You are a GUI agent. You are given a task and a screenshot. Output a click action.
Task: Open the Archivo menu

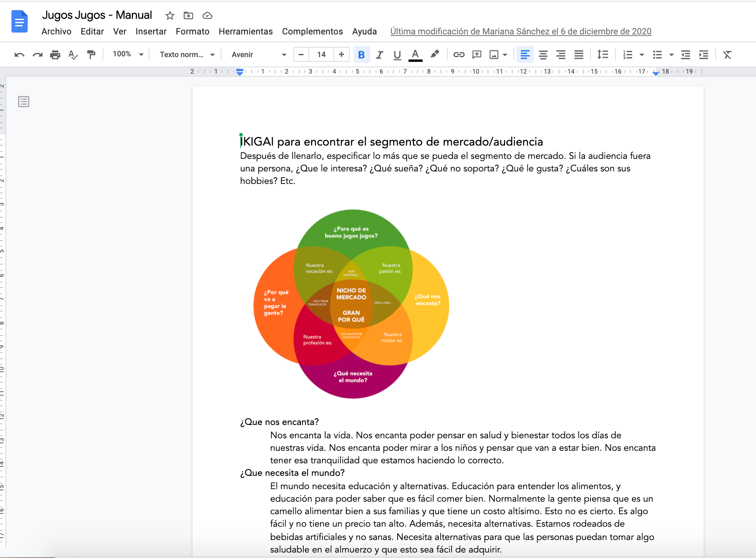tap(56, 31)
